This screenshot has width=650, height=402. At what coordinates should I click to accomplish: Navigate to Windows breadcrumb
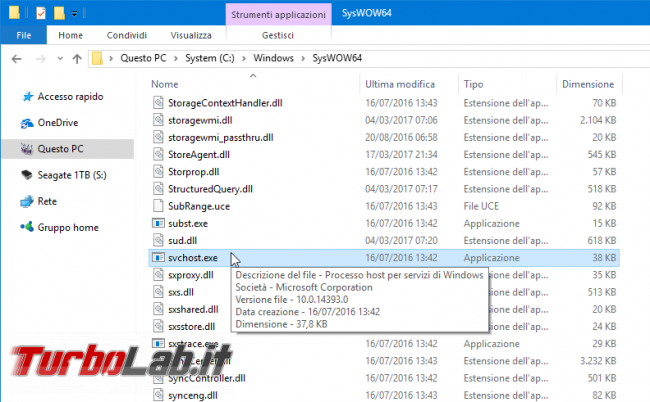[x=274, y=58]
